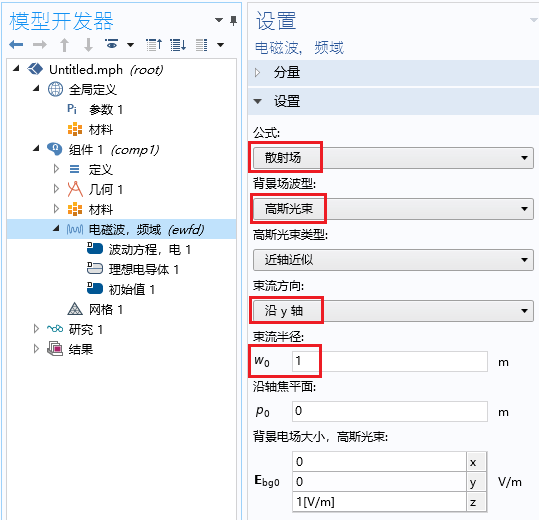Click the expand all tree icon

[178, 45]
